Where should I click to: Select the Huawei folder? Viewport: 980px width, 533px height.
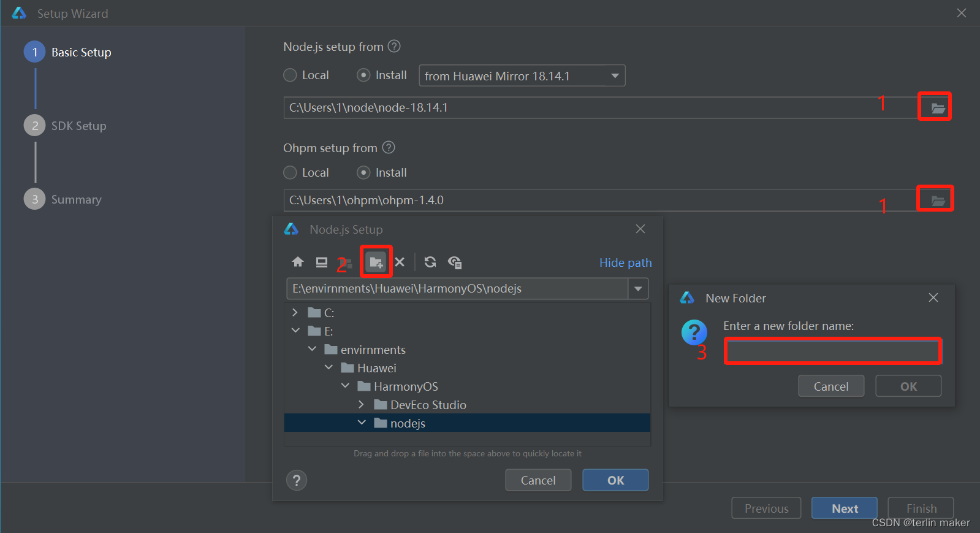pos(467,368)
